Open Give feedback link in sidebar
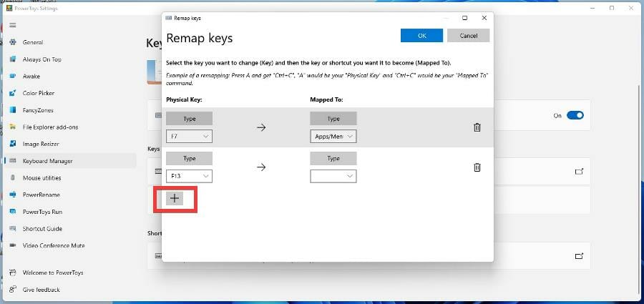Viewport: 644px width, 304px height. pyautogui.click(x=41, y=289)
